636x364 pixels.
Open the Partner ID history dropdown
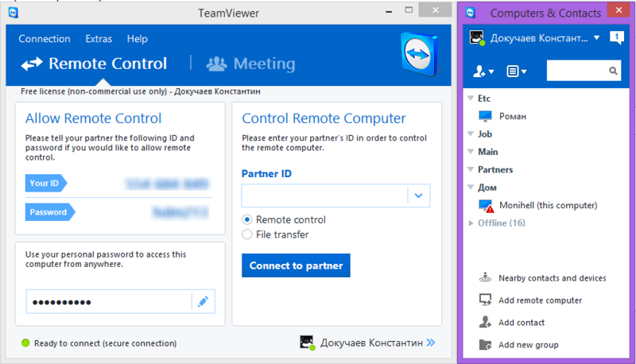coord(419,196)
